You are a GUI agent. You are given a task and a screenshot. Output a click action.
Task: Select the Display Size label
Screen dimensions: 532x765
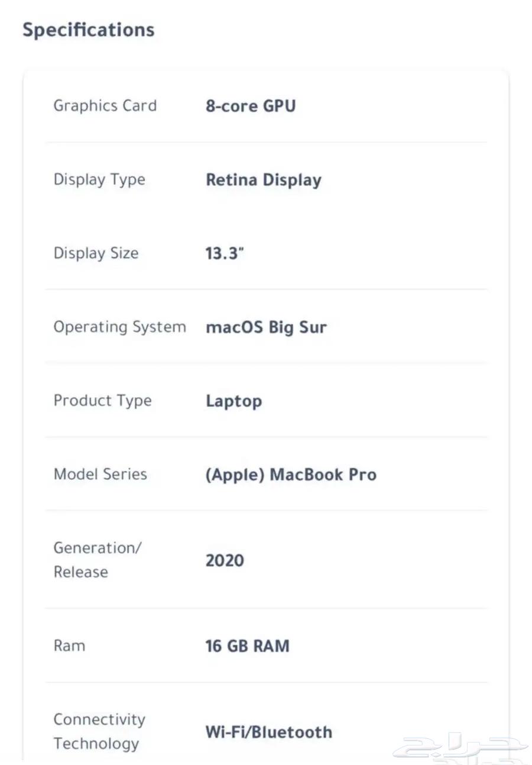(96, 253)
